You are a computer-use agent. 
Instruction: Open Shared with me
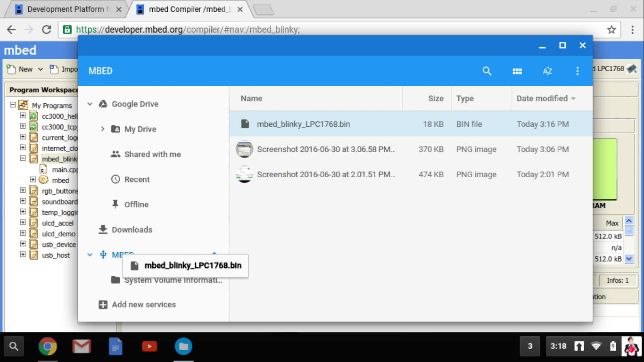152,154
